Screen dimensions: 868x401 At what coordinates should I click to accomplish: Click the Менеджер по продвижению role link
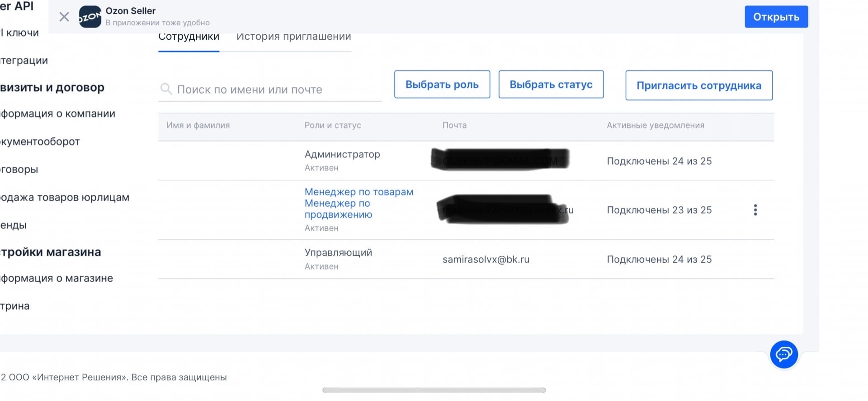click(x=338, y=209)
